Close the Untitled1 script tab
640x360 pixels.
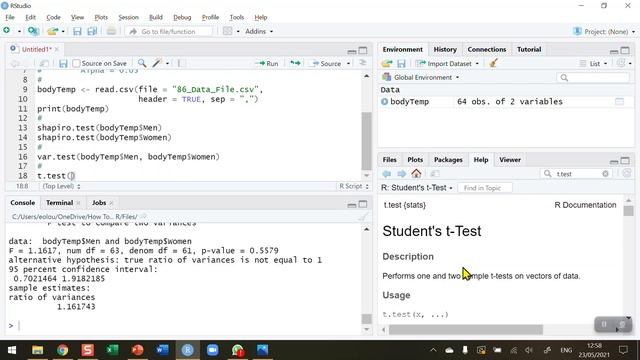pos(56,49)
